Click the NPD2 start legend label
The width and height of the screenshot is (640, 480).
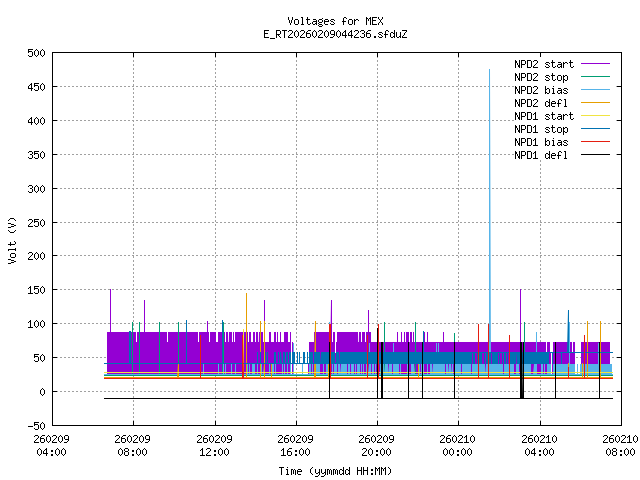(x=545, y=64)
